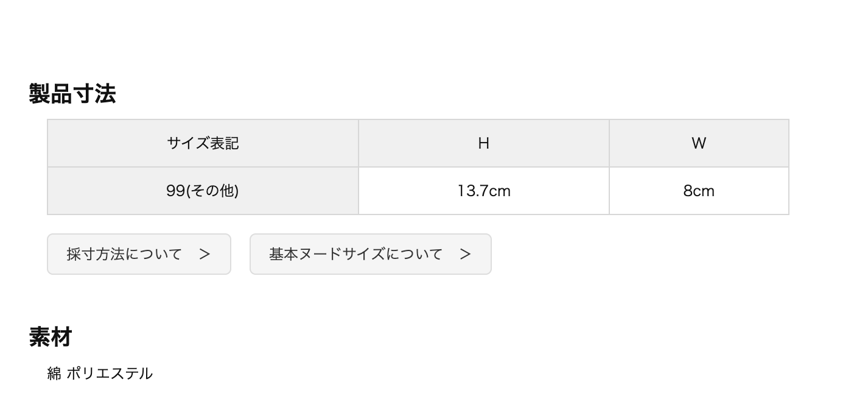Click the 8cm width value
This screenshot has width=868, height=418.
tap(698, 191)
